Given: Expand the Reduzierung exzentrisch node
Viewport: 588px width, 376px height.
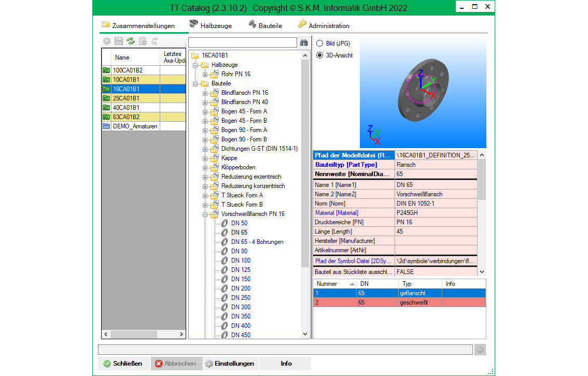Looking at the screenshot, I should pyautogui.click(x=205, y=177).
